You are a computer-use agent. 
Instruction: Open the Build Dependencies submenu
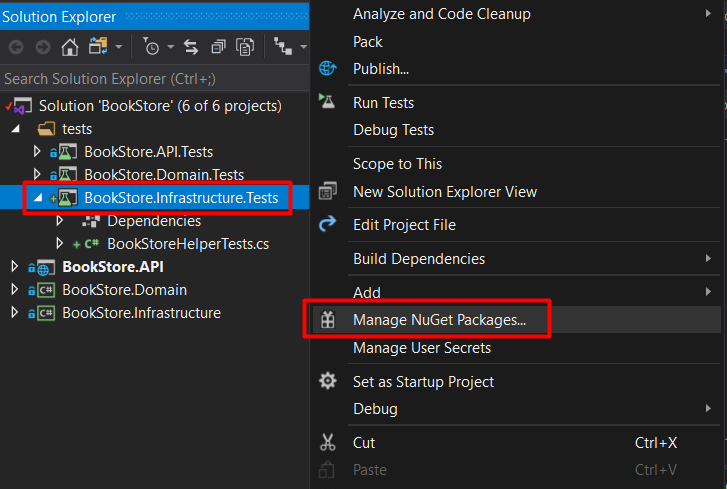click(x=419, y=259)
